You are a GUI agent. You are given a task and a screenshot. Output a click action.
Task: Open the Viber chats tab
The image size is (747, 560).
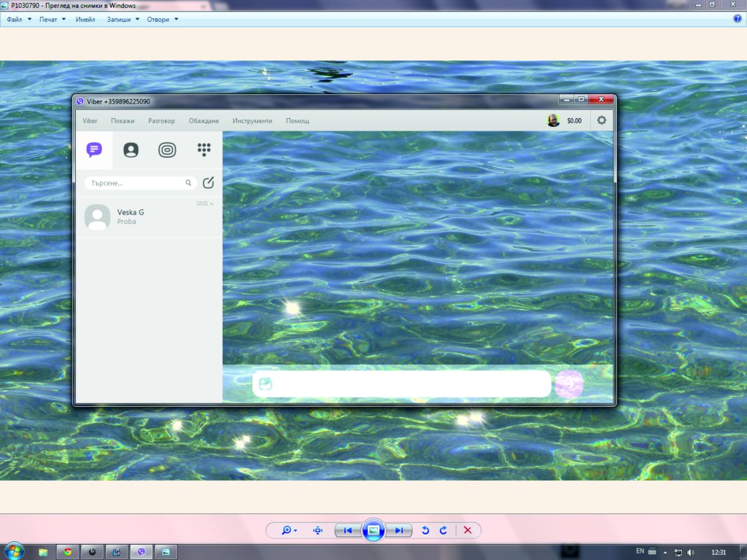coord(94,150)
